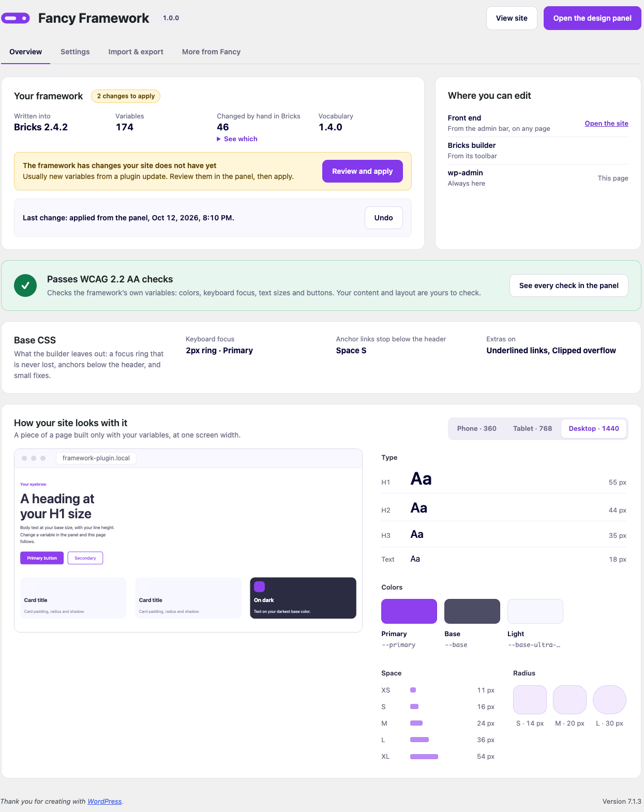Switch to the Settings tab
644x812 pixels.
pos(75,52)
